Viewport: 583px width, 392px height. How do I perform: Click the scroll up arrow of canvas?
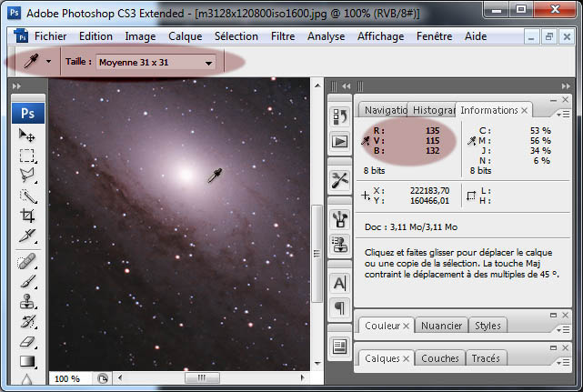317,85
